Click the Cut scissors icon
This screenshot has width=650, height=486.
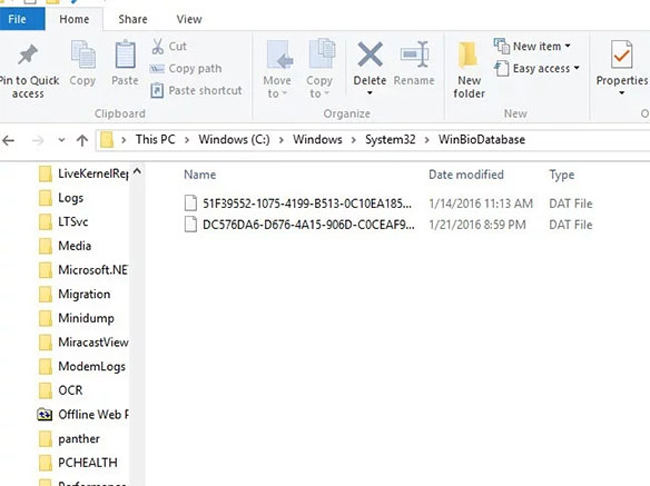(x=158, y=46)
